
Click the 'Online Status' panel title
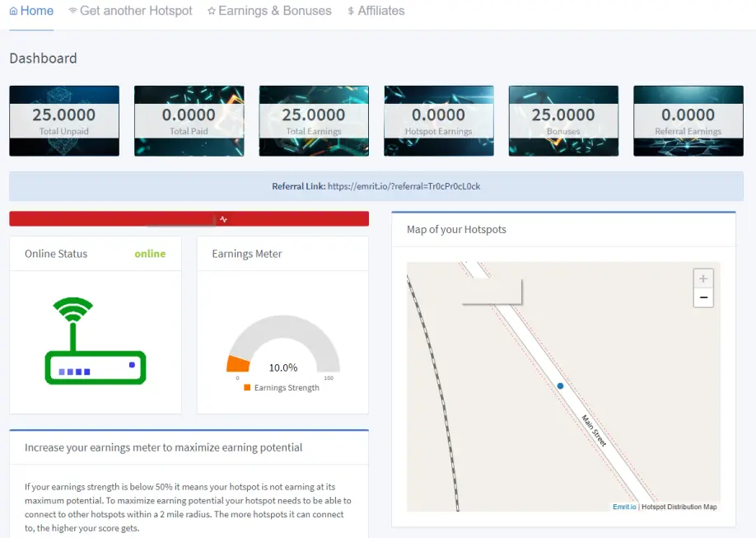pyautogui.click(x=56, y=254)
